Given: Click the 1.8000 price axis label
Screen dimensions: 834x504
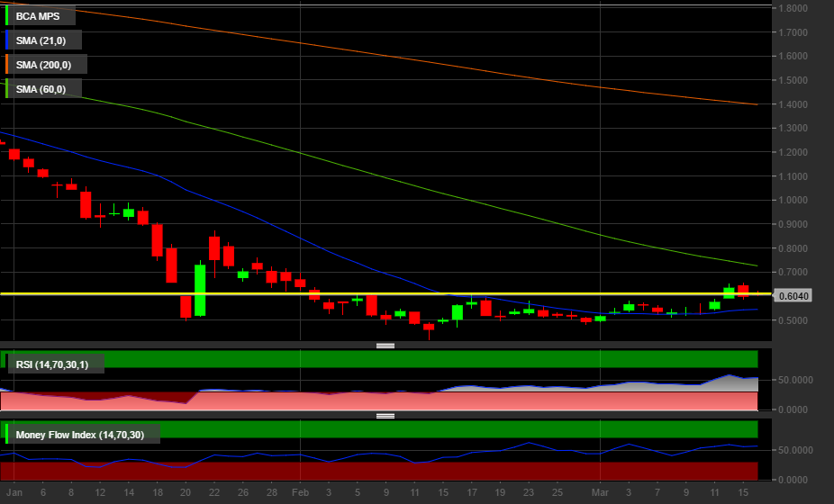Looking at the screenshot, I should tap(793, 8).
